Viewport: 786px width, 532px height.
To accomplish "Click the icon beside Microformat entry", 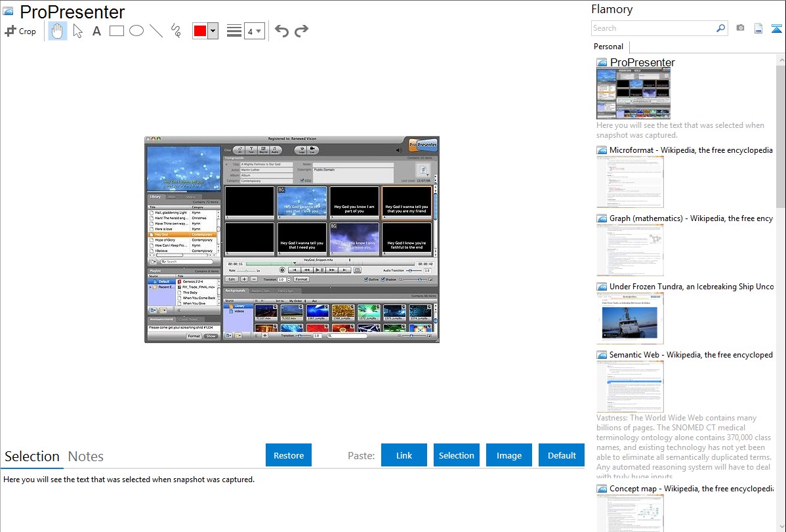I will point(602,150).
